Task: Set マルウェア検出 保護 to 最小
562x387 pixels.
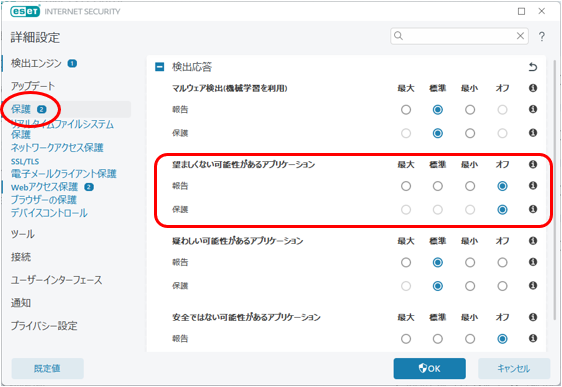Action: click(x=470, y=133)
